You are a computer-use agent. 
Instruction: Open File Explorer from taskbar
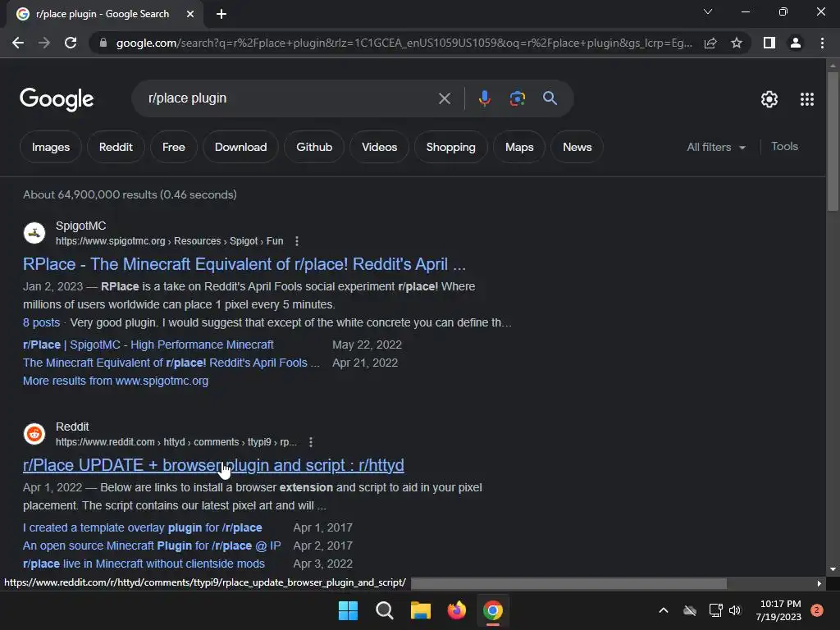click(421, 610)
